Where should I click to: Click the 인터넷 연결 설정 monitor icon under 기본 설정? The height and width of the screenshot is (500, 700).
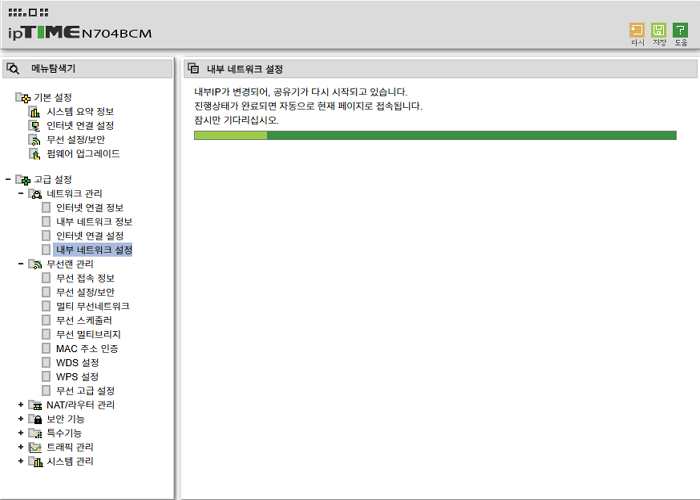point(34,126)
